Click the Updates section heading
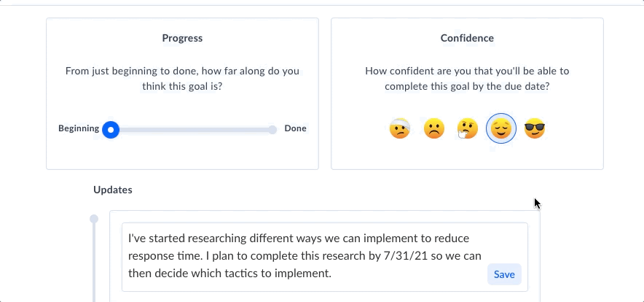 click(113, 190)
